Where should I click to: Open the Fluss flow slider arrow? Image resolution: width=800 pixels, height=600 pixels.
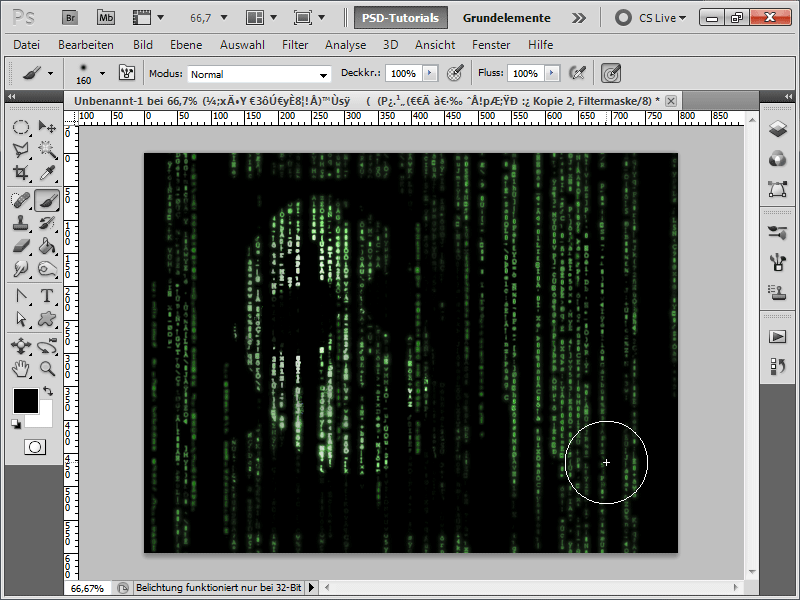(552, 73)
